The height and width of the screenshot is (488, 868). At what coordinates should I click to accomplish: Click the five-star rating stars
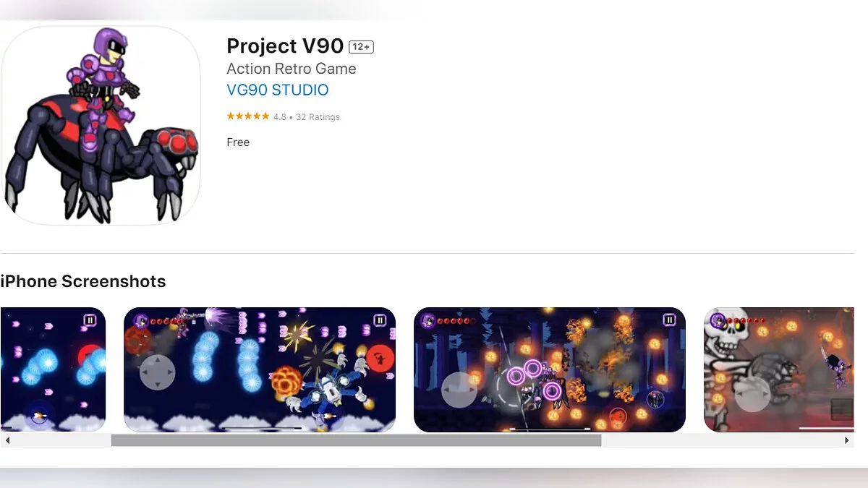click(248, 116)
